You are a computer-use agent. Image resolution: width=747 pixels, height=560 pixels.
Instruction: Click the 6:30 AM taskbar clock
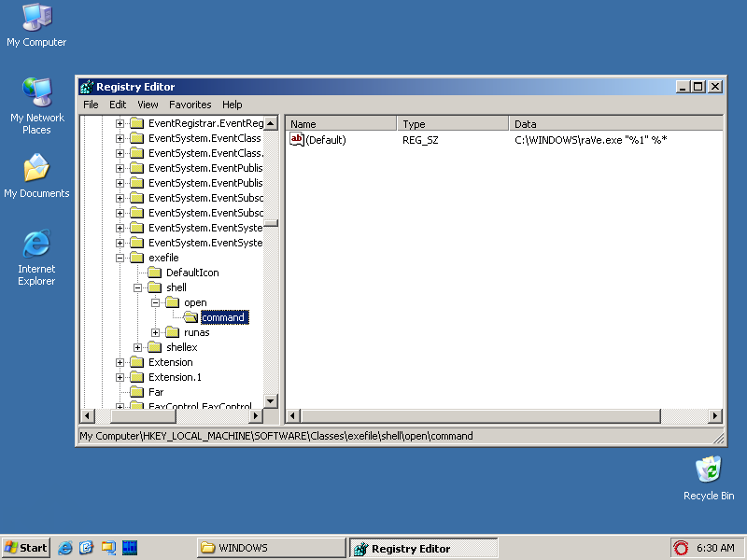click(715, 548)
